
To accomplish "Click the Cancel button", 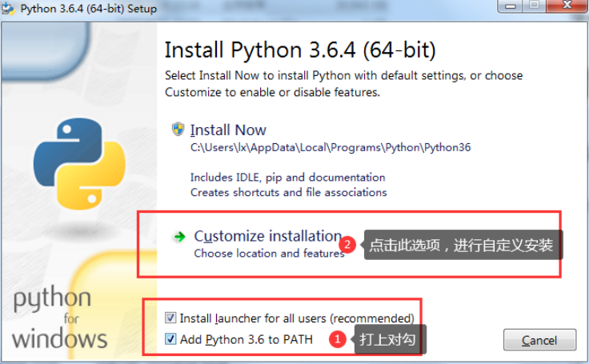I will [x=539, y=340].
